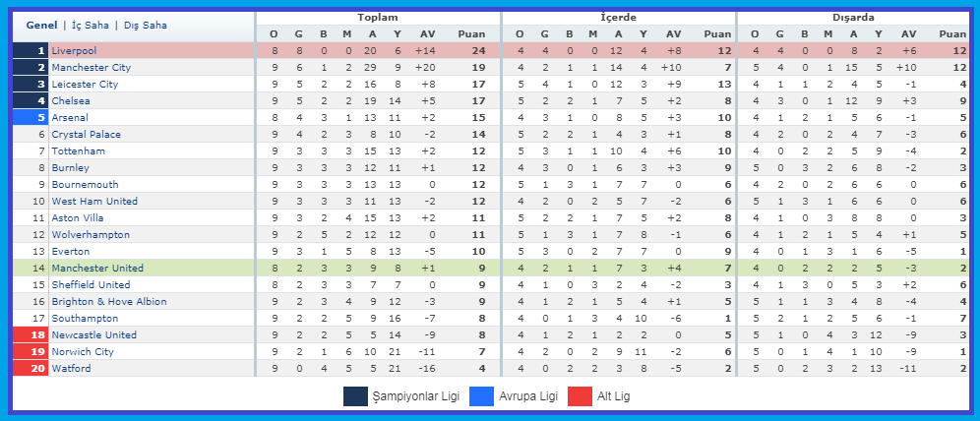980x421 pixels.
Task: Click the Tottenham link
Action: coord(78,151)
